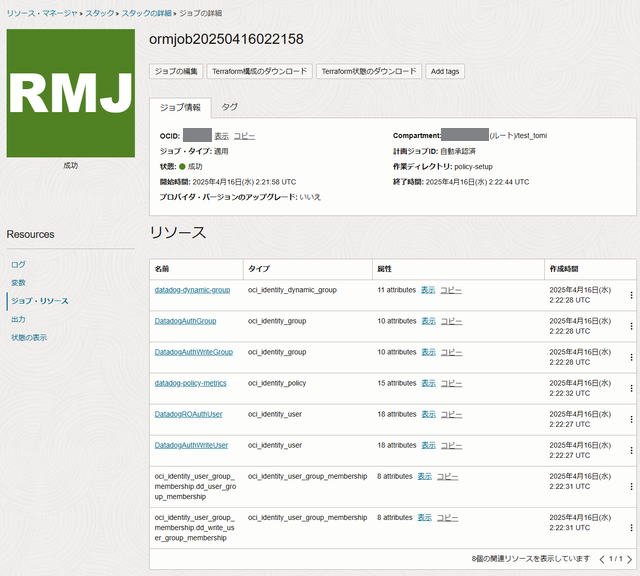
Task: Open actions menu for DatadogAuthGroup row
Action: coord(631,326)
